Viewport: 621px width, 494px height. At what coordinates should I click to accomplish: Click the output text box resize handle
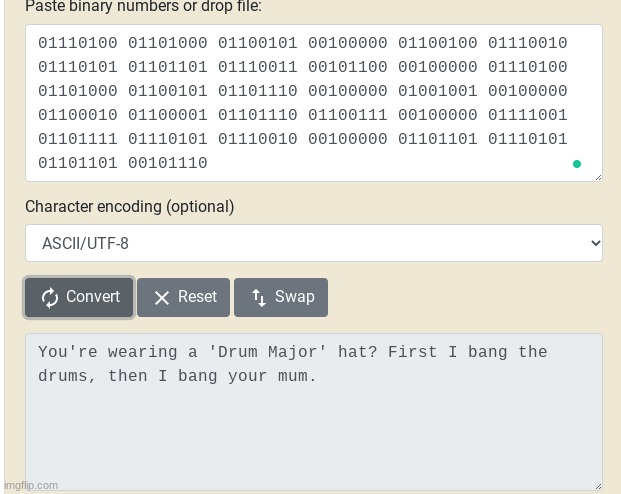coord(598,486)
